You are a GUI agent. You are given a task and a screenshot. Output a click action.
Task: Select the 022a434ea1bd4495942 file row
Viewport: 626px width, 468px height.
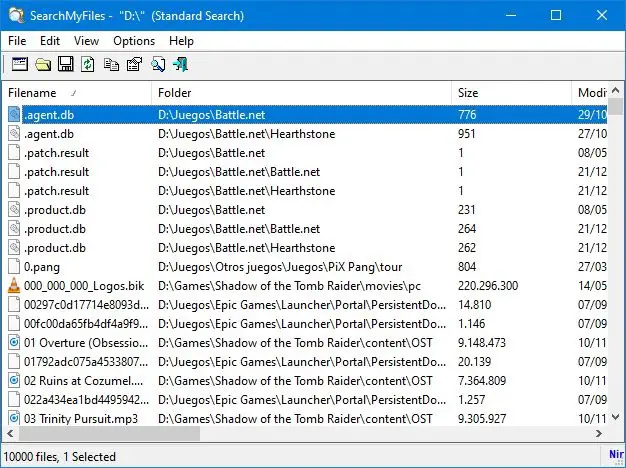(x=305, y=400)
